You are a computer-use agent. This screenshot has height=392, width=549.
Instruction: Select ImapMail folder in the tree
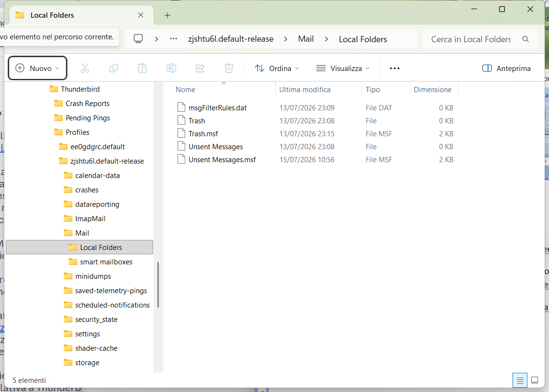(x=90, y=219)
